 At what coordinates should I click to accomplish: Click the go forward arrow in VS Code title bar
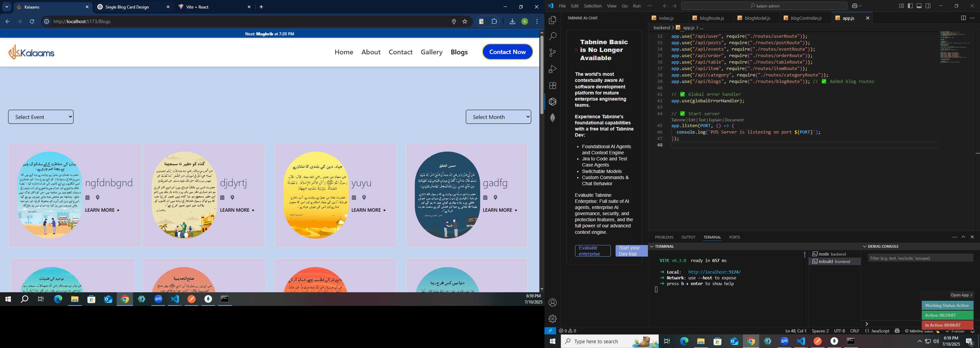click(674, 6)
